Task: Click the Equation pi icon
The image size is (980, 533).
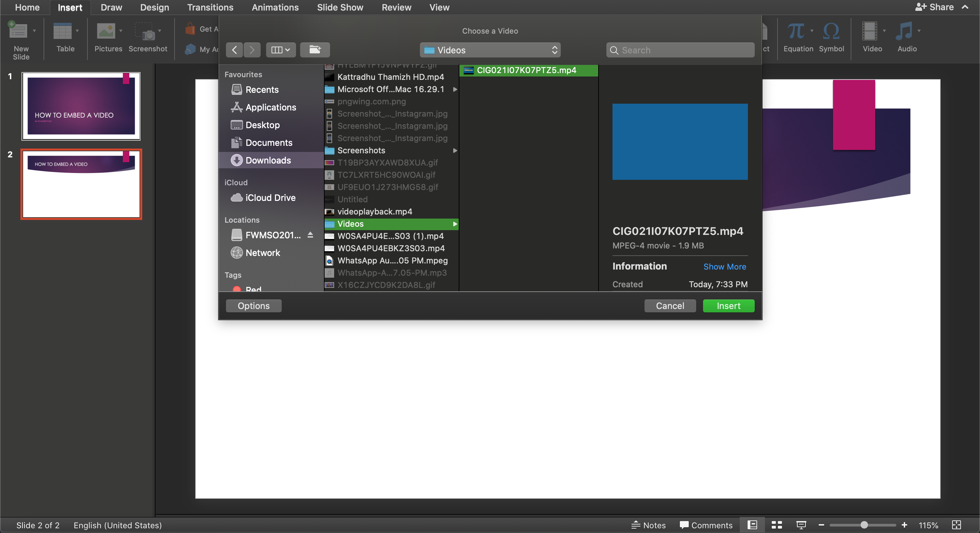Action: 796,32
